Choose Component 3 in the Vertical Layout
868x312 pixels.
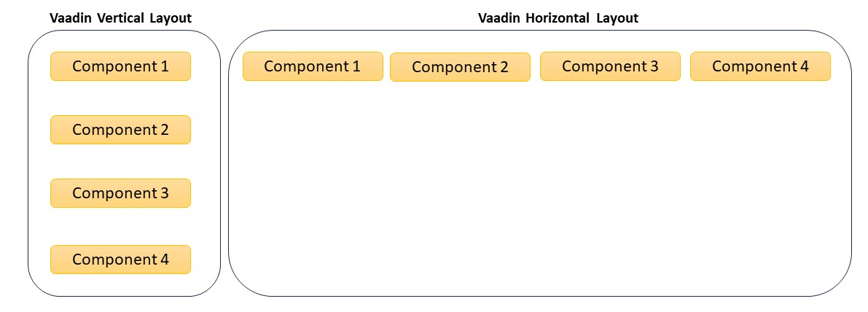pos(121,193)
